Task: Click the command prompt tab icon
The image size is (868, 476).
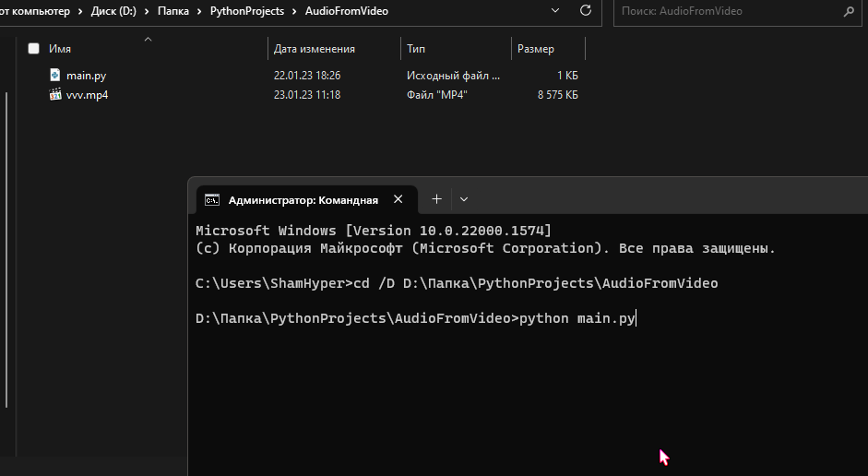Action: click(212, 200)
